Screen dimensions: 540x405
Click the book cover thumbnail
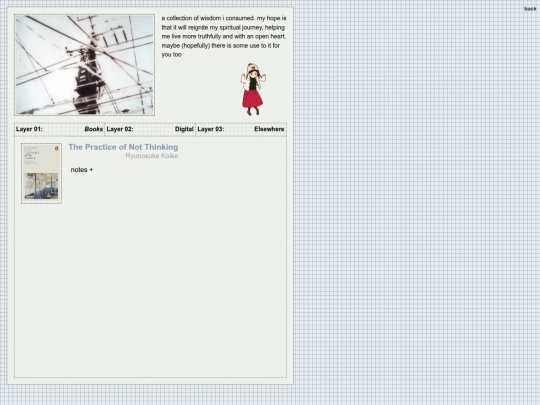click(42, 174)
